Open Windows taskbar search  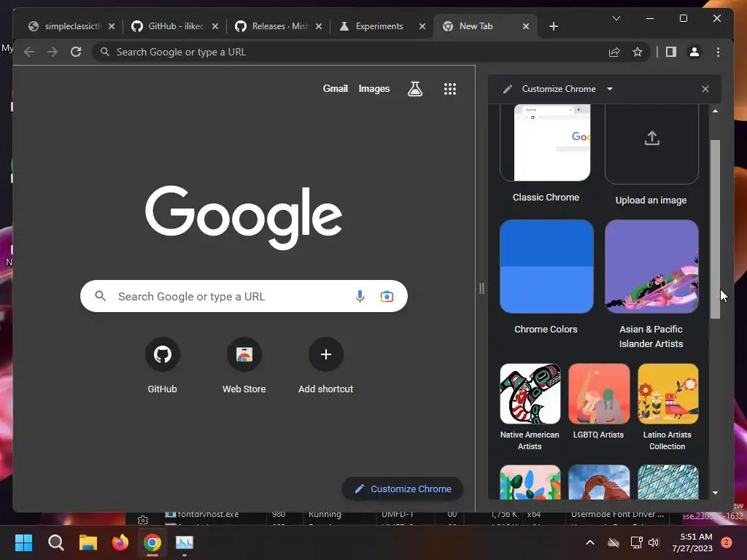(x=55, y=542)
